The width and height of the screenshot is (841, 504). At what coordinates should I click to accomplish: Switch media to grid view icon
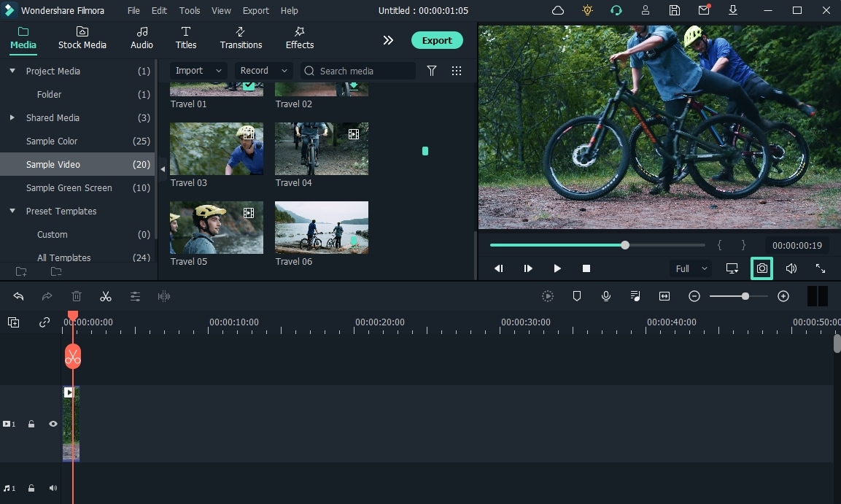[x=457, y=71]
